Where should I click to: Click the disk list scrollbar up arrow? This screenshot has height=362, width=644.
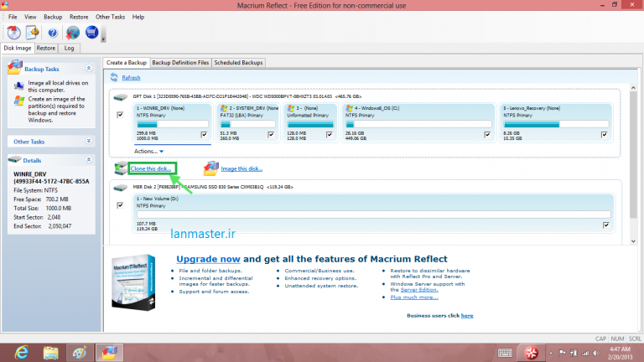point(633,88)
